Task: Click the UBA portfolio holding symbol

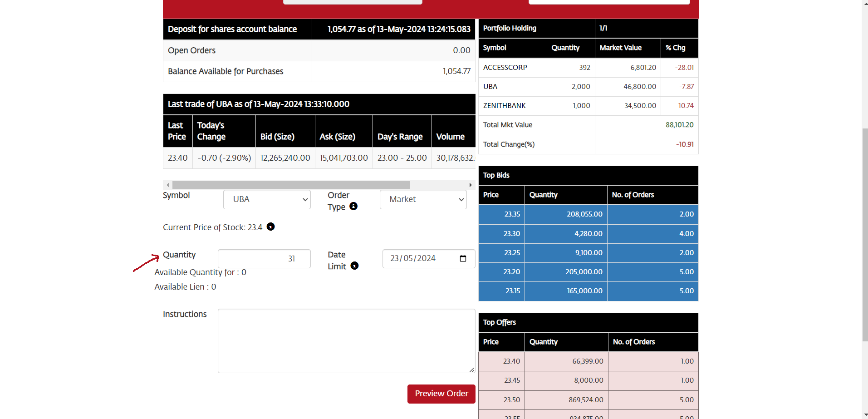Action: 490,87
